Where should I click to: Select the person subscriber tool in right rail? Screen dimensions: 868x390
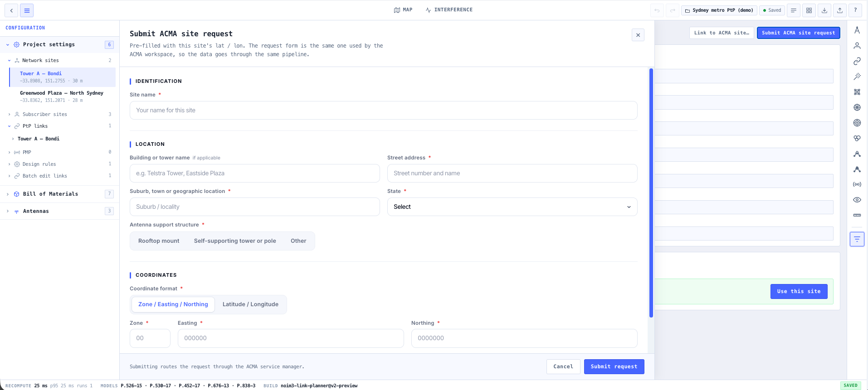[x=857, y=46]
